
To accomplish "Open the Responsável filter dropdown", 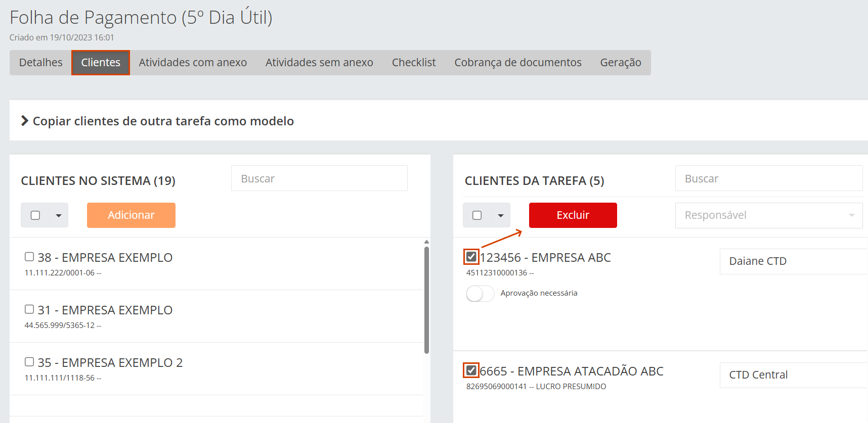I will click(x=768, y=215).
